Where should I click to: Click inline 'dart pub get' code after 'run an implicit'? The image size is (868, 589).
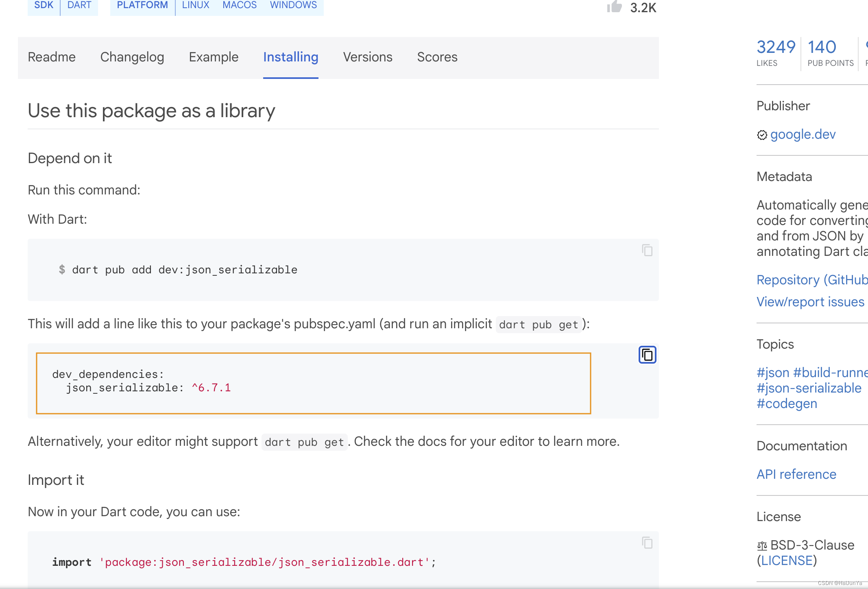point(539,325)
